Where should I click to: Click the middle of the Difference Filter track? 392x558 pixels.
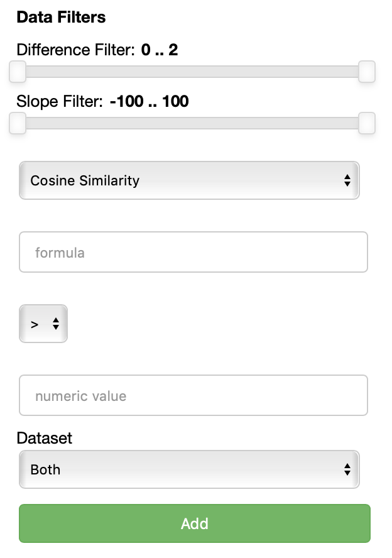click(192, 72)
